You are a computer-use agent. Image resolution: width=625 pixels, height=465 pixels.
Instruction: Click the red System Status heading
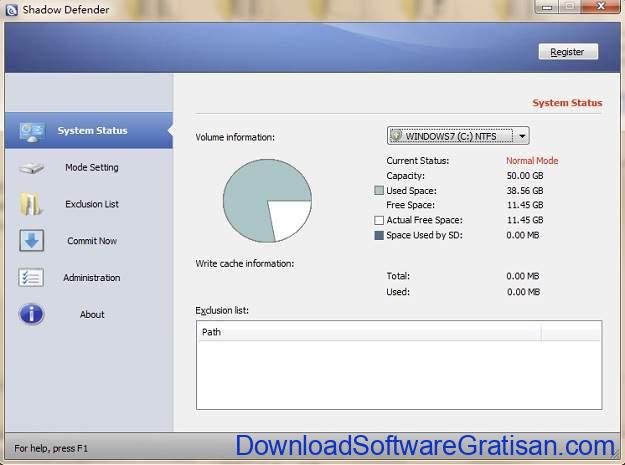567,103
